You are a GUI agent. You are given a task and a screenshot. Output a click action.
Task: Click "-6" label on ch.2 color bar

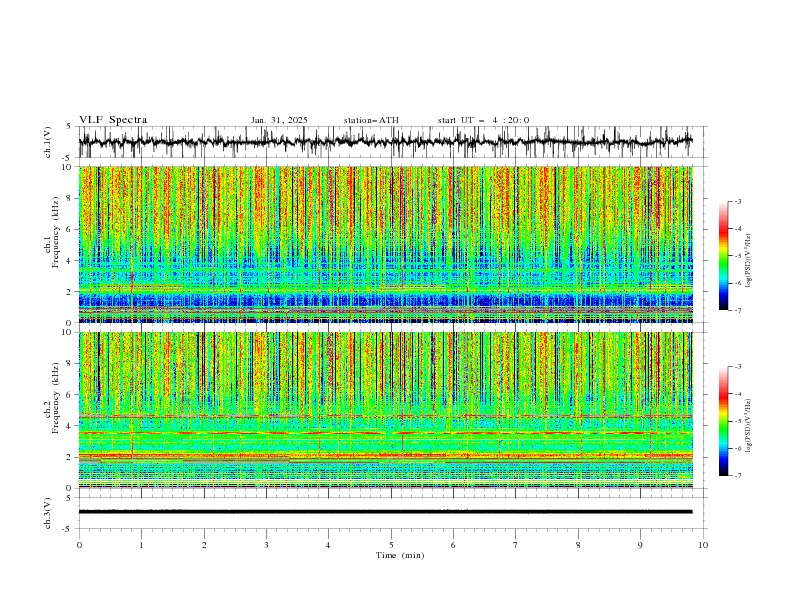click(x=738, y=448)
